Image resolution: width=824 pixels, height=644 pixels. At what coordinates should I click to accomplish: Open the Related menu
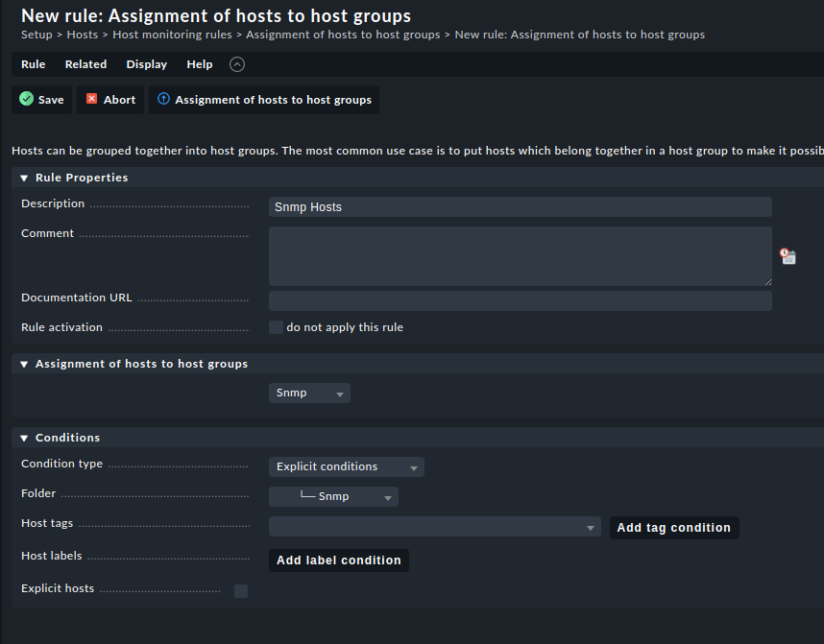point(85,64)
